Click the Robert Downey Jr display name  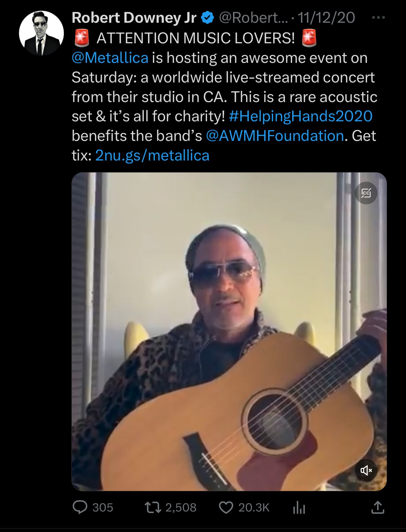(134, 18)
